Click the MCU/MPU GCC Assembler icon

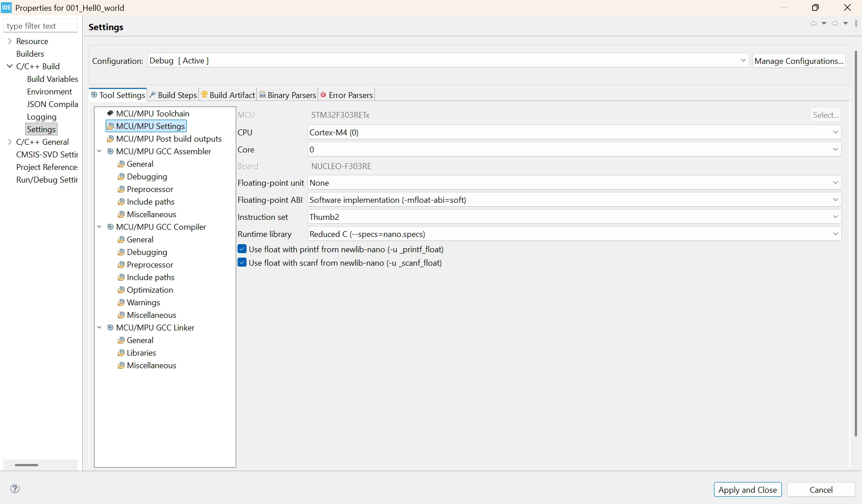tap(110, 151)
